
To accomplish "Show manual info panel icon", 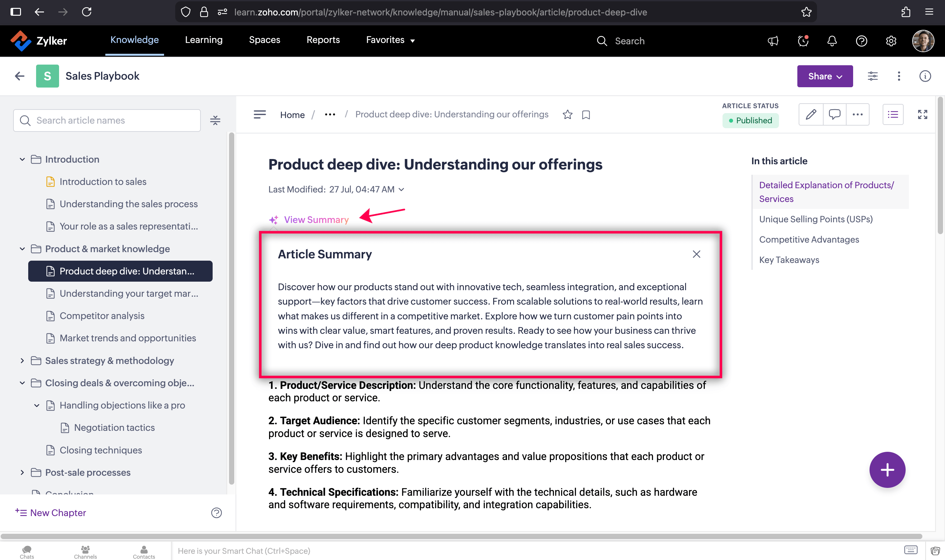I will pyautogui.click(x=925, y=76).
